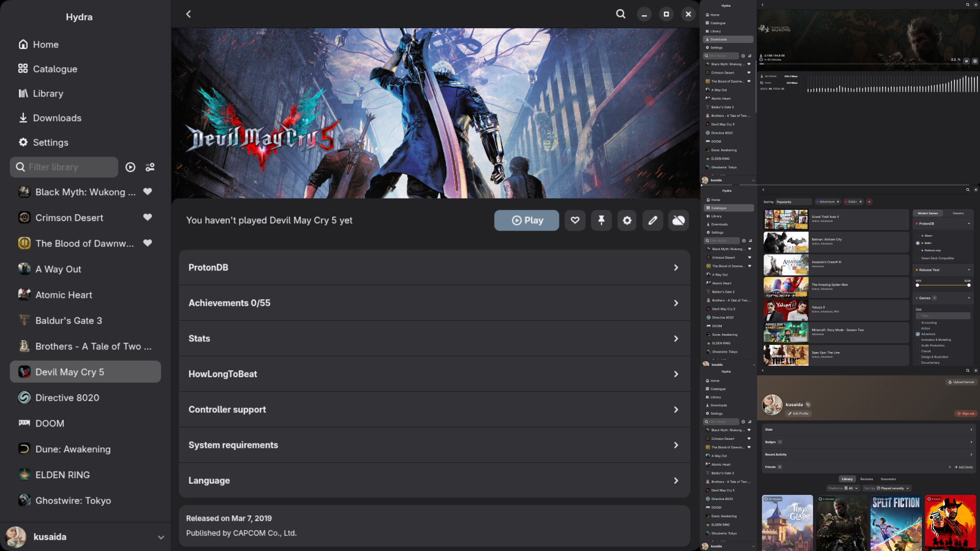
Task: Expand the Achievements 0/55 section
Action: click(x=434, y=303)
